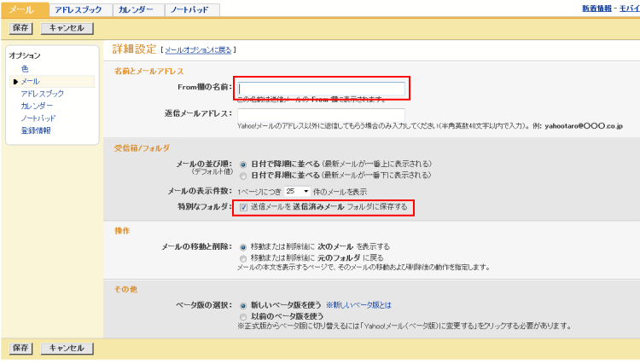Open 登録情報 in the options sidebar
The height and width of the screenshot is (364, 640).
tap(36, 130)
